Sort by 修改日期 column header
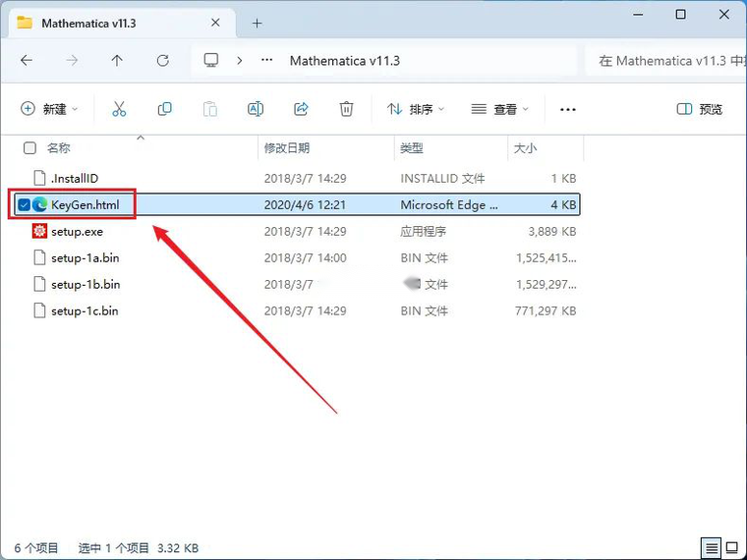This screenshot has height=560, width=747. click(287, 148)
